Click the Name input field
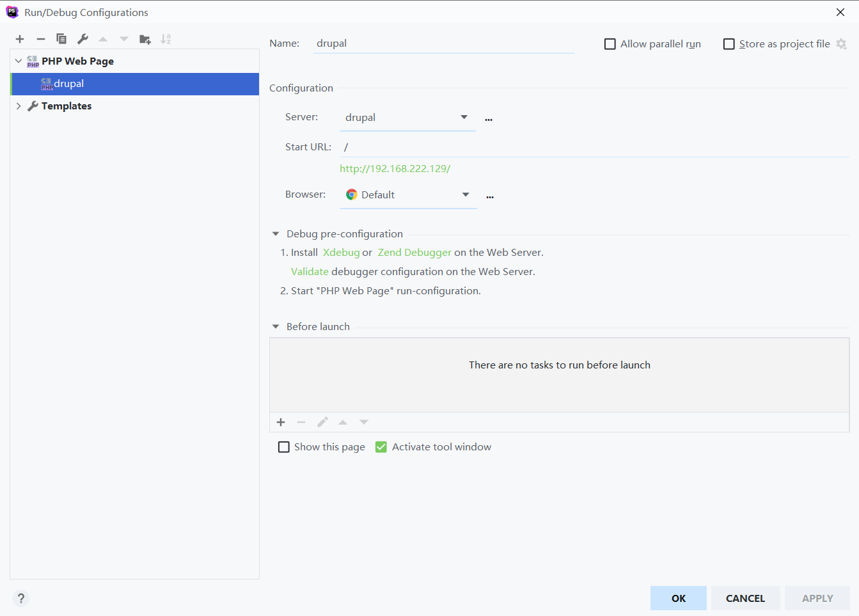Viewport: 859px width, 616px height. [444, 43]
